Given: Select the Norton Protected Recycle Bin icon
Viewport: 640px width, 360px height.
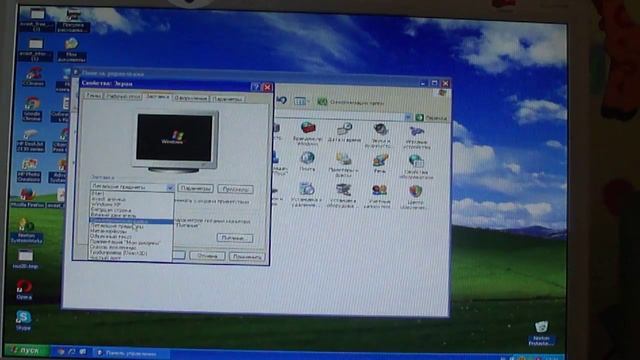Looking at the screenshot, I should [541, 333].
